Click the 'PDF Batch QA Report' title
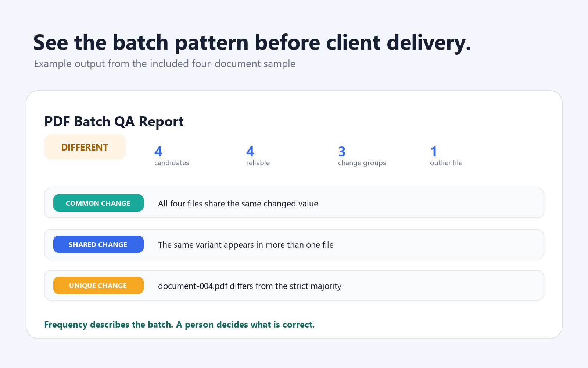 pyautogui.click(x=114, y=121)
